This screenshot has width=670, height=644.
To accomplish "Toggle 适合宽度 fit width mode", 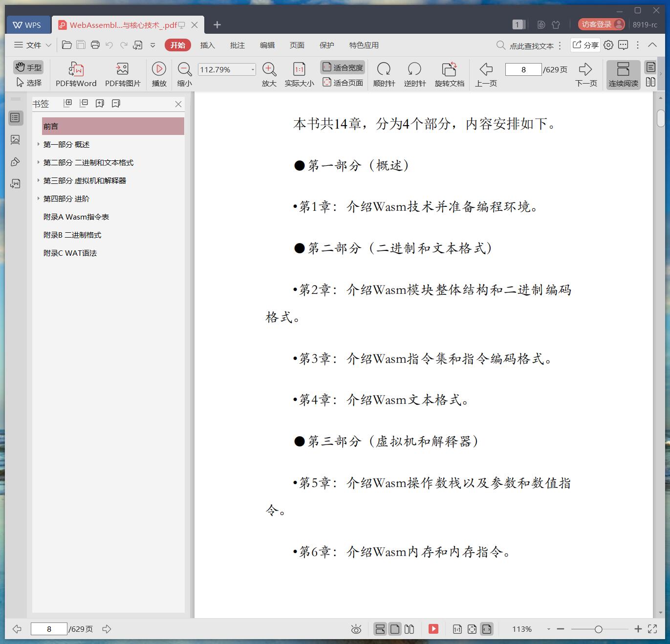I will (x=343, y=67).
